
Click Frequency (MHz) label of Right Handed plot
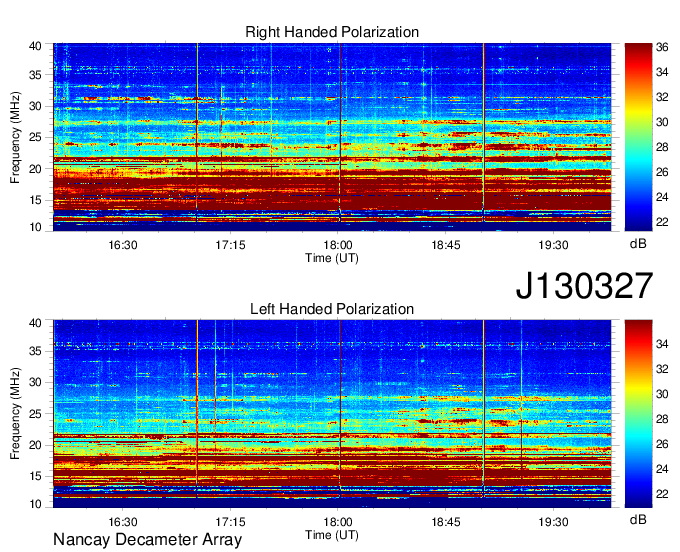pyautogui.click(x=15, y=137)
